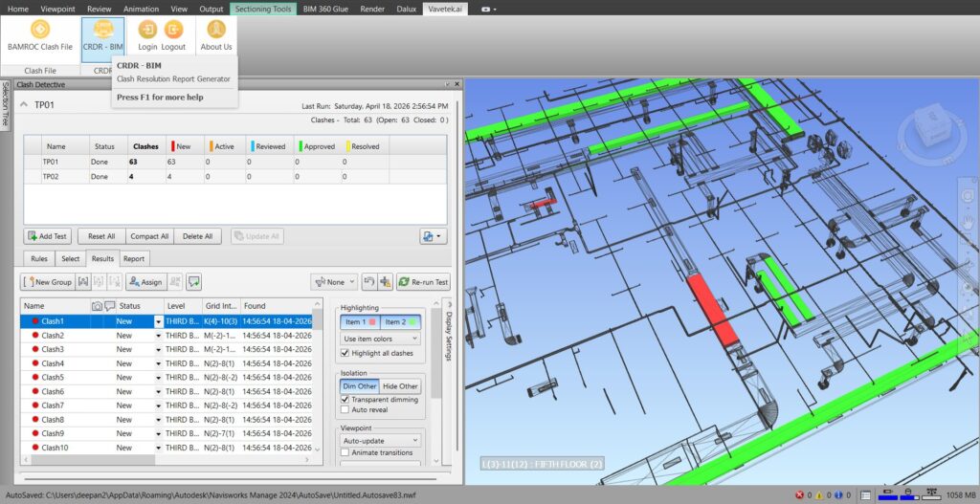980x504 pixels.
Task: Enable the Animate transitions checkbox
Action: 345,452
